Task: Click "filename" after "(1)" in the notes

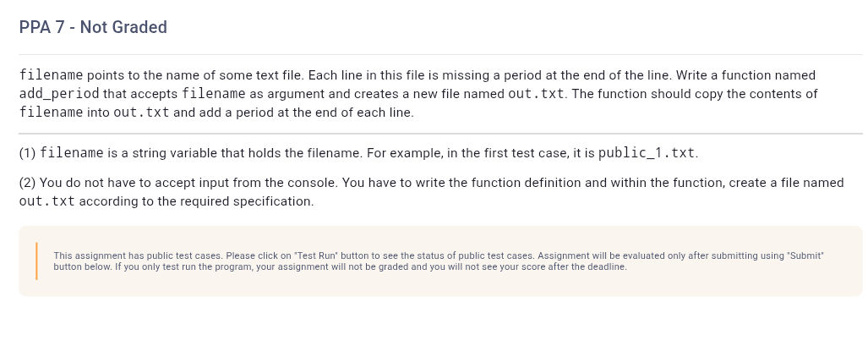Action: click(71, 153)
